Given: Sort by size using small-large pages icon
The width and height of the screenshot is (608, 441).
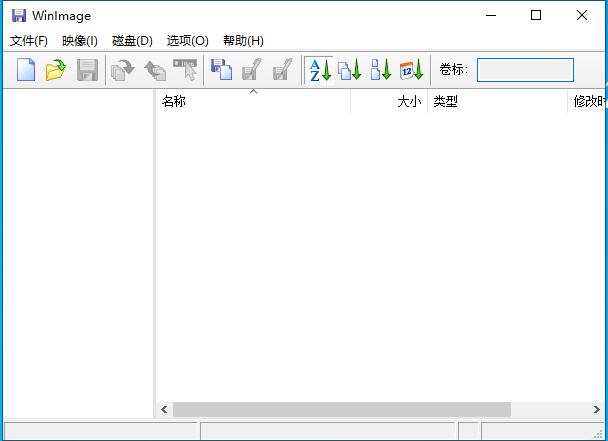Looking at the screenshot, I should (380, 70).
